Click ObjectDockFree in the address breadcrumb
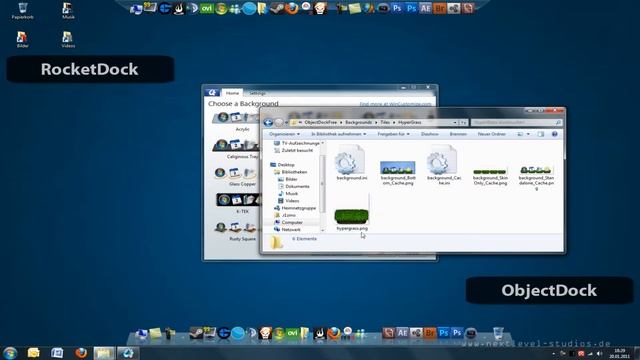The height and width of the screenshot is (360, 640). (320, 122)
